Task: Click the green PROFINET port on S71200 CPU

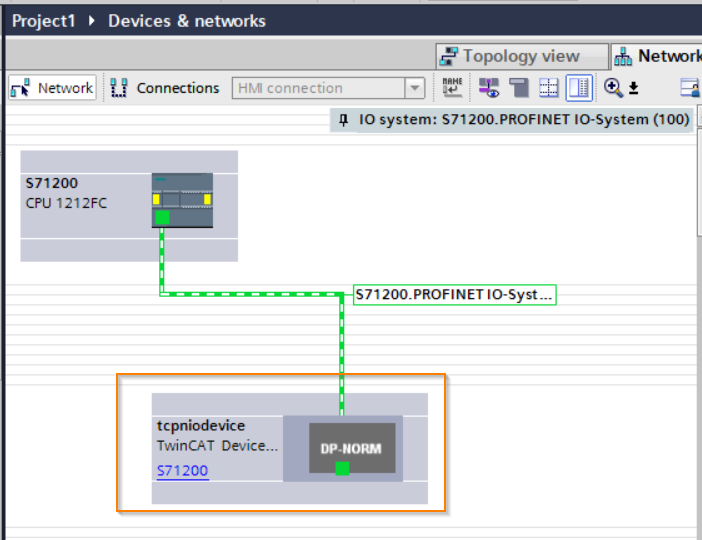Action: (x=162, y=218)
